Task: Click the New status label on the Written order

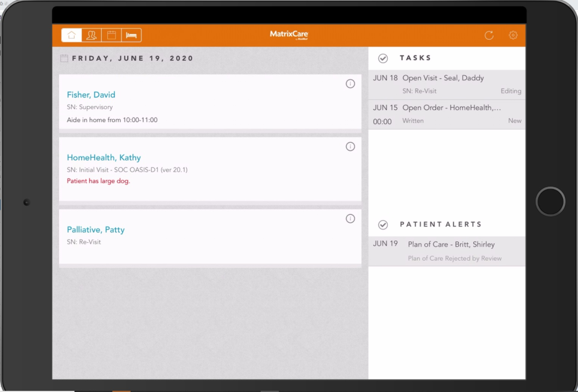Action: tap(515, 120)
